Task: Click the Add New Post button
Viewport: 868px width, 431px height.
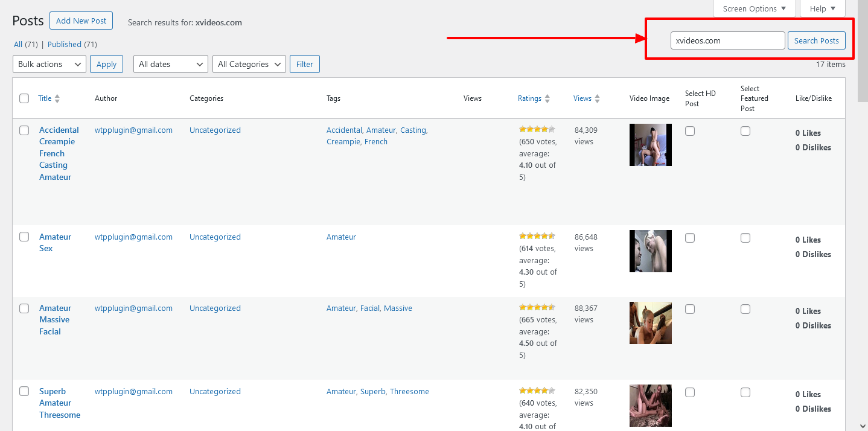Action: pos(81,20)
